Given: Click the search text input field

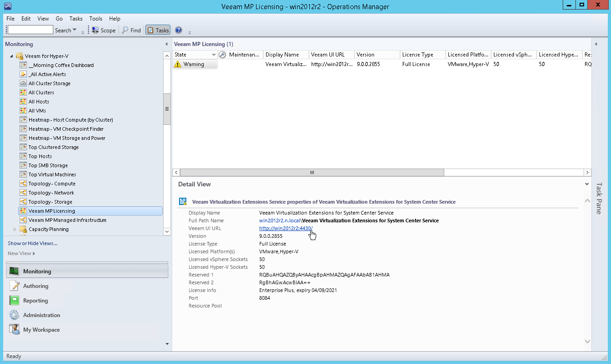Looking at the screenshot, I should click(31, 30).
